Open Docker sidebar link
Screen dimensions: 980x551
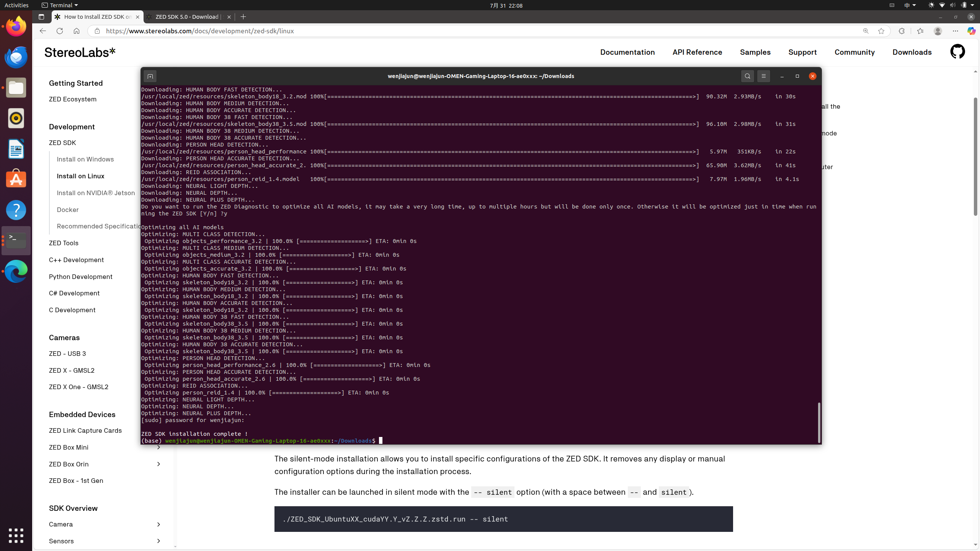[x=68, y=210]
